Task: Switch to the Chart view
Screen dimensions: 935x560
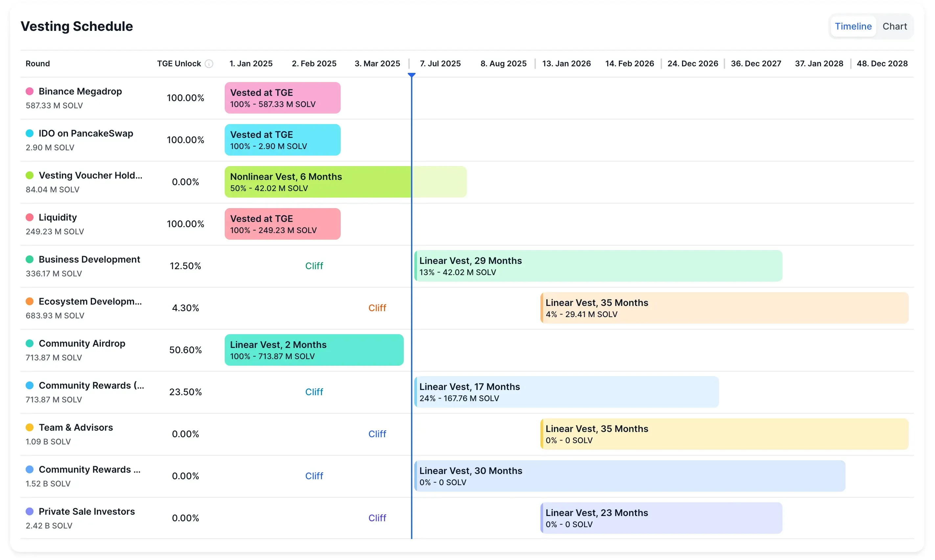Action: [894, 26]
